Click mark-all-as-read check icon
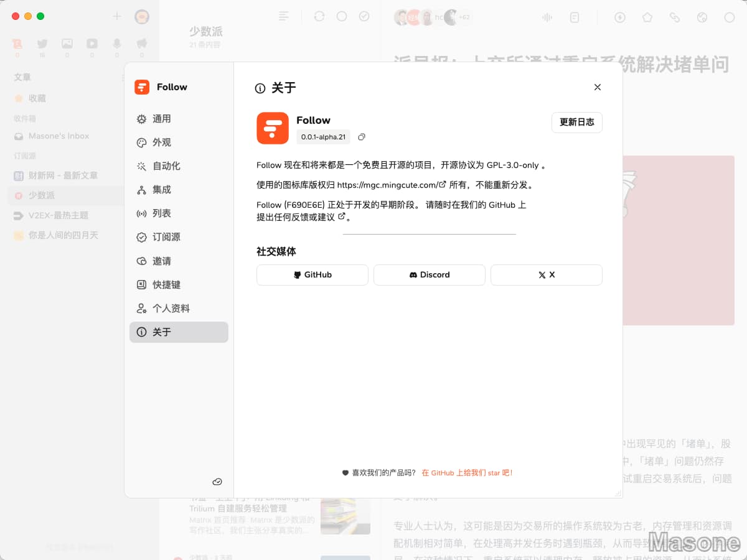 click(364, 16)
